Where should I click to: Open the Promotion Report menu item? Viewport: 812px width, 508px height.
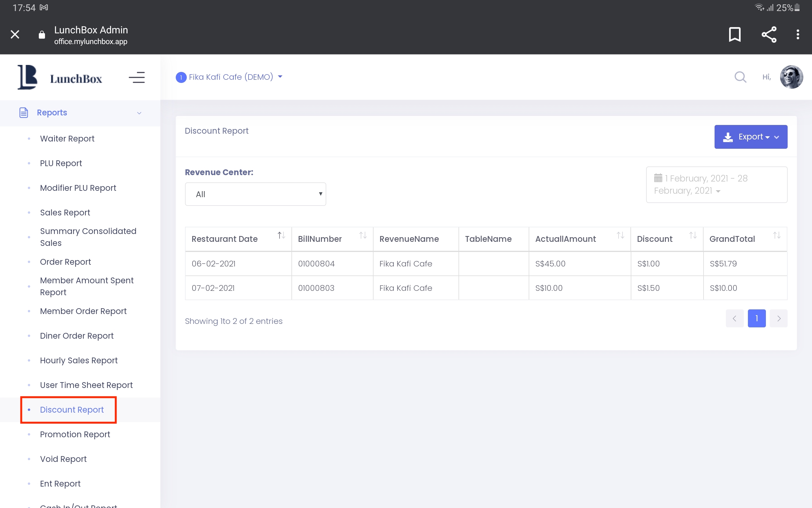tap(75, 434)
